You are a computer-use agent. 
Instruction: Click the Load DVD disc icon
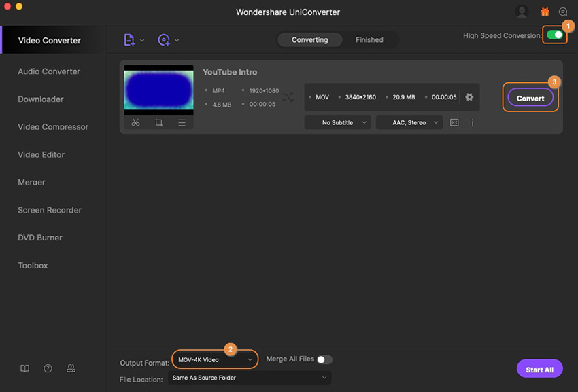coord(164,40)
